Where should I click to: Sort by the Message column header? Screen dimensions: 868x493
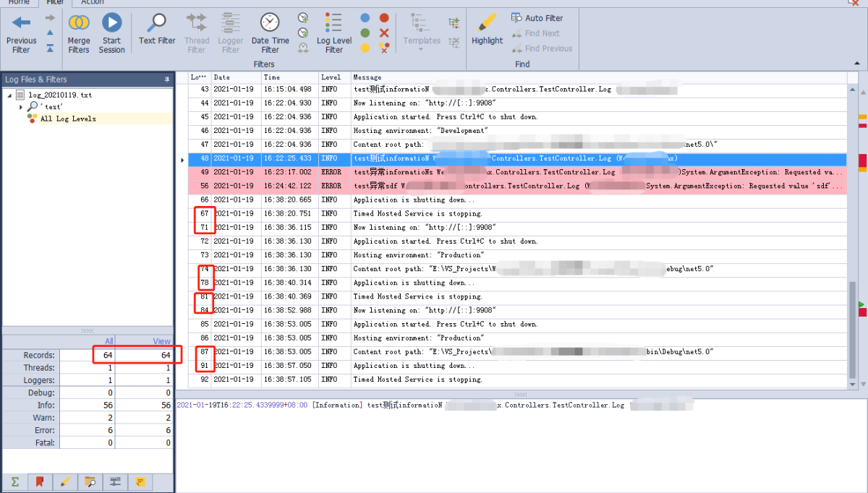(599, 77)
